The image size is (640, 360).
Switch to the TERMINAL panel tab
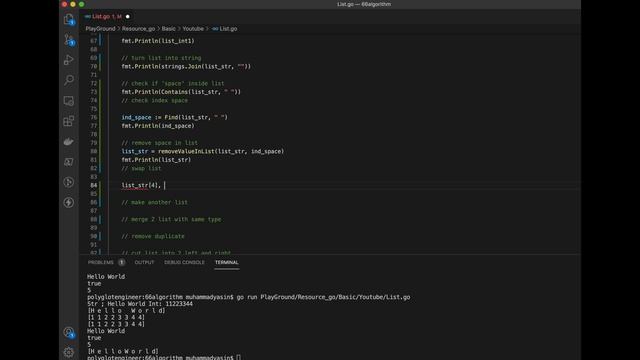pyautogui.click(x=227, y=262)
